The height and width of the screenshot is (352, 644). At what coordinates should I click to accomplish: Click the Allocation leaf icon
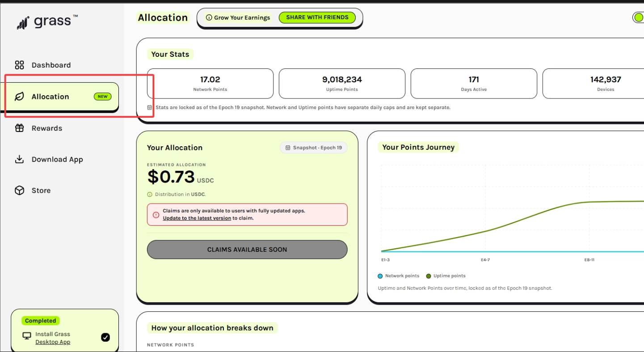tap(19, 97)
